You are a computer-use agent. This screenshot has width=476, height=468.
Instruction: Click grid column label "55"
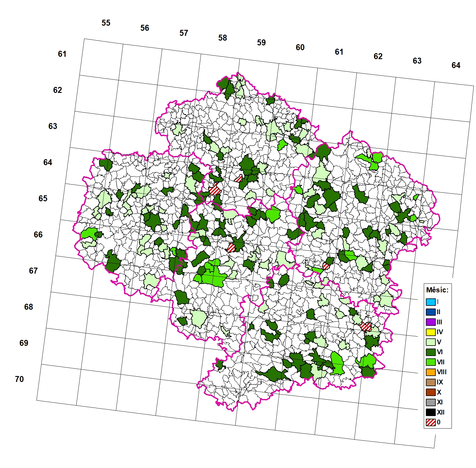(106, 23)
